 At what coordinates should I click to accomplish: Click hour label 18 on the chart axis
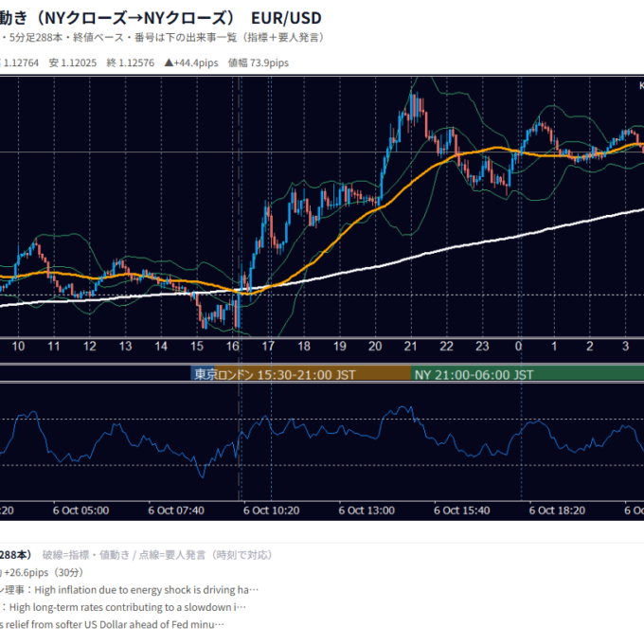pyautogui.click(x=304, y=347)
